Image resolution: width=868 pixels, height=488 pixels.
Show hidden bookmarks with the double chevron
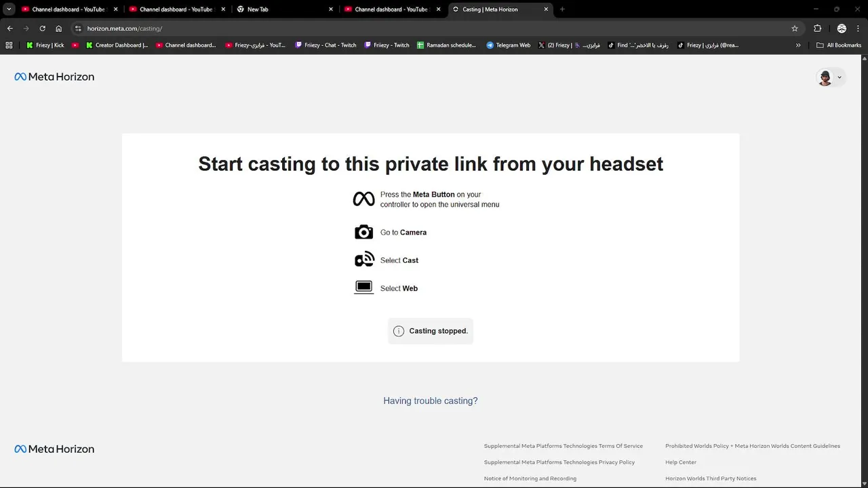pos(798,45)
